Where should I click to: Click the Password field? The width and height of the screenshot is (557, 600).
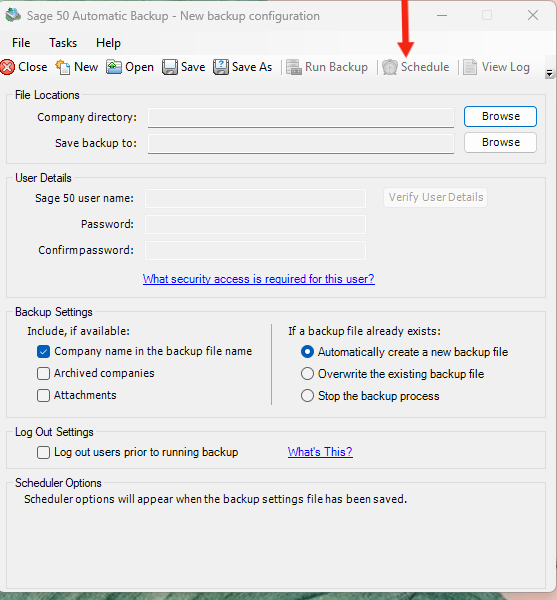(255, 224)
